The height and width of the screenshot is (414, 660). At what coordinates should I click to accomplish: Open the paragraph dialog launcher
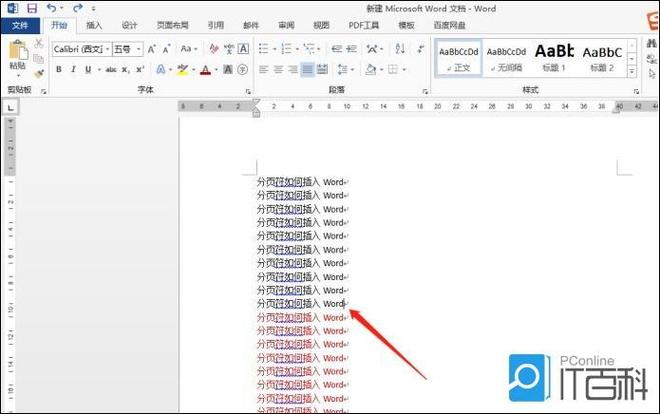(x=425, y=91)
